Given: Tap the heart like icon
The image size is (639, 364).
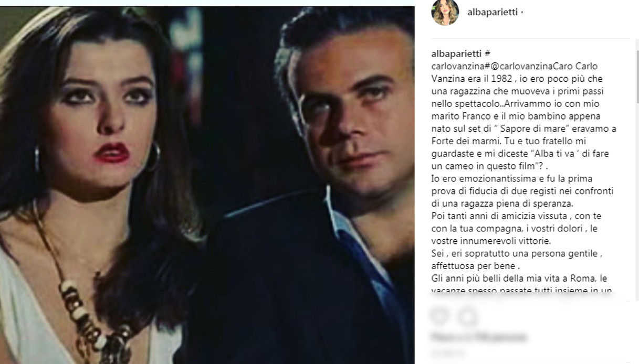Looking at the screenshot, I should point(439,316).
